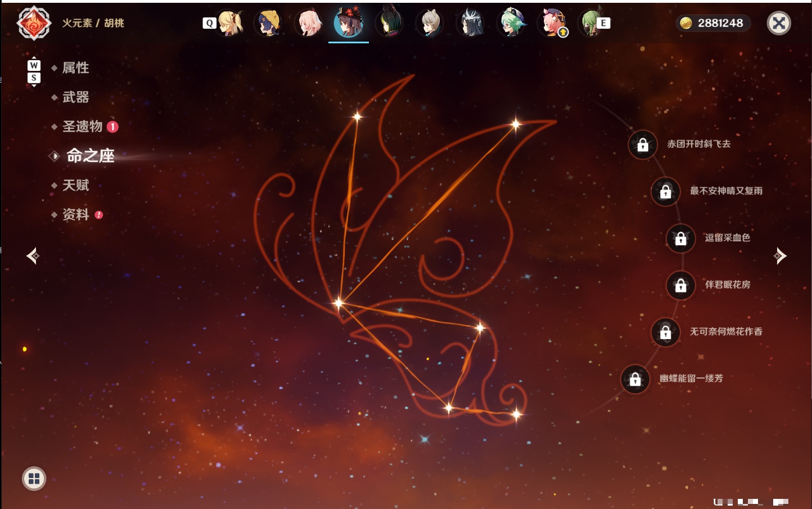The image size is (812, 509).
Task: Go to previous character with left arrow
Action: [33, 256]
